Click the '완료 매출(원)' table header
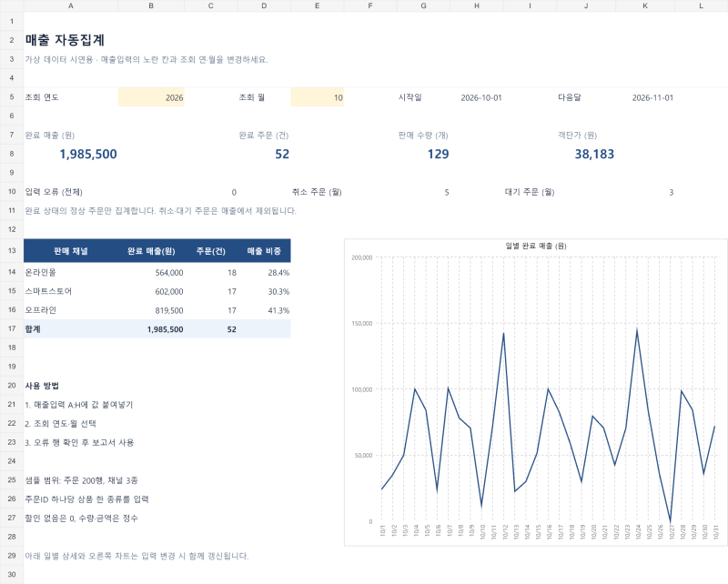This screenshot has height=584, width=728. [151, 251]
